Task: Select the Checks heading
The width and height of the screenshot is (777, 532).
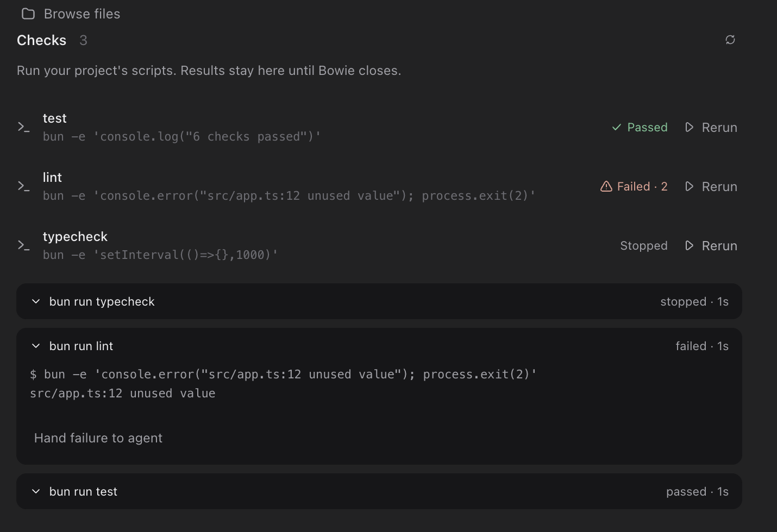Action: point(42,40)
